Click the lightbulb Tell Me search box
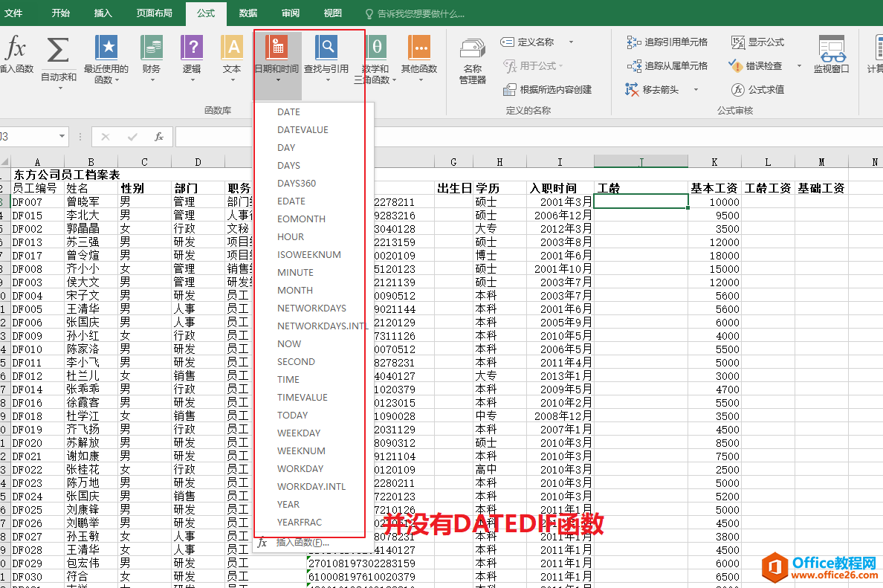Image resolution: width=883 pixels, height=588 pixels. tap(415, 13)
